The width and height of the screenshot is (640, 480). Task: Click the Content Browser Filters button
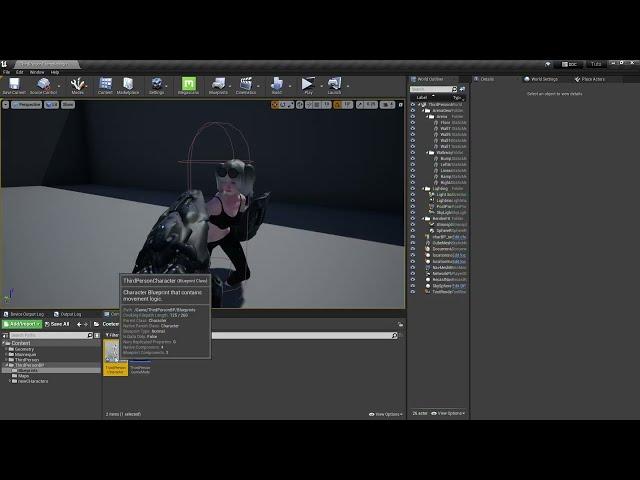pyautogui.click(x=112, y=335)
